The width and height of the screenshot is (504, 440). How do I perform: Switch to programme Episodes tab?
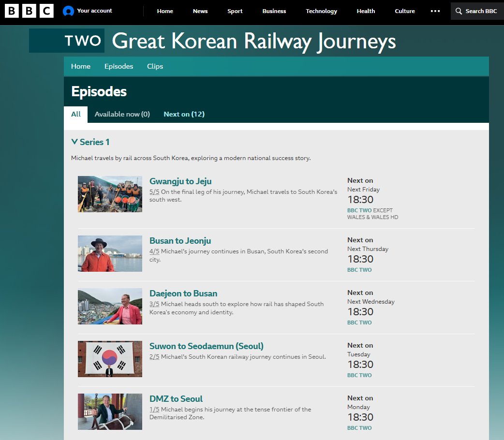click(x=119, y=66)
